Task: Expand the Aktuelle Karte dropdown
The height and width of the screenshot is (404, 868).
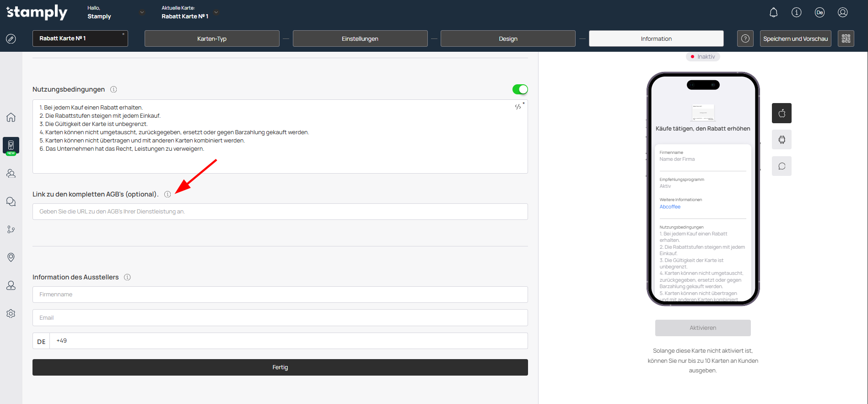Action: coord(216,12)
